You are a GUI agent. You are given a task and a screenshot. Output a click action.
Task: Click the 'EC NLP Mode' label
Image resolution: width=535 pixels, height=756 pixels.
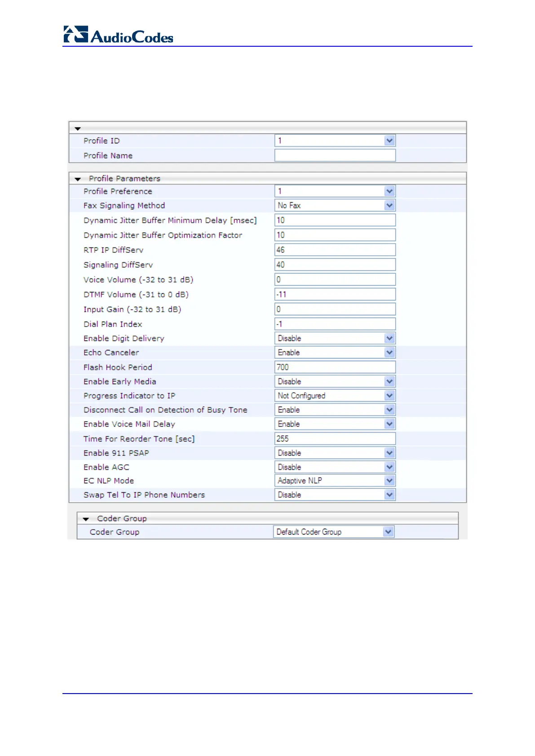(109, 481)
